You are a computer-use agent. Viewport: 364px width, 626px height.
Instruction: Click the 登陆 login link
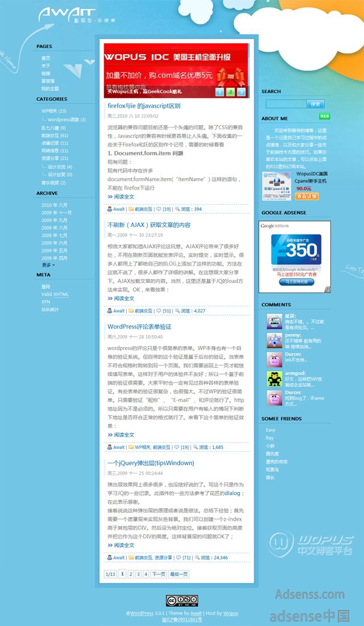pyautogui.click(x=46, y=287)
